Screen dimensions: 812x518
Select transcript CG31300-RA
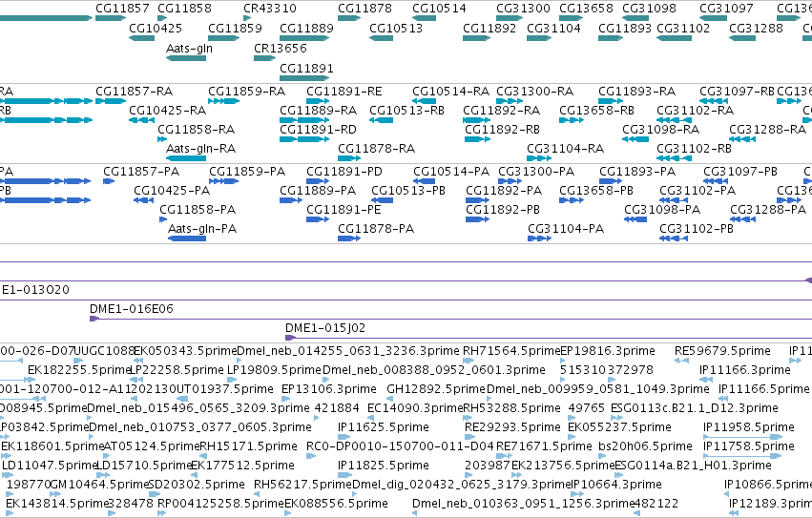(535, 92)
